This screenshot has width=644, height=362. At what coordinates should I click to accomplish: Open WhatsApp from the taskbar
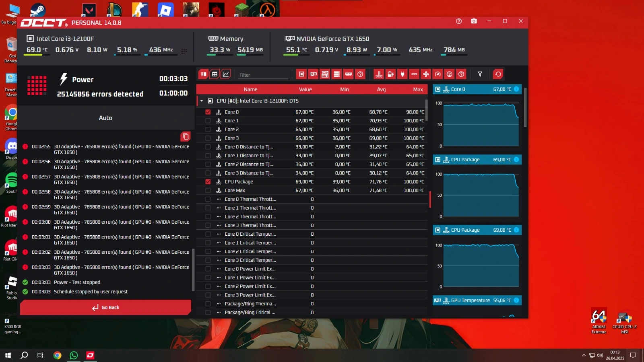[x=74, y=355]
